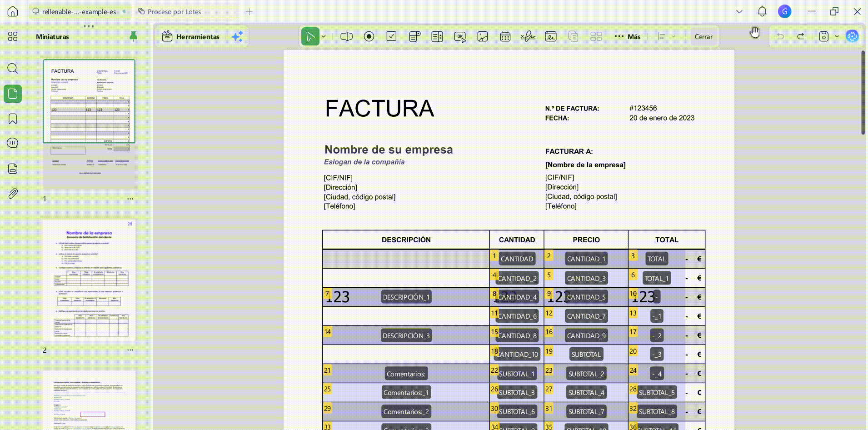The height and width of the screenshot is (430, 868).
Task: Open options menu for page 2 thumbnail
Action: 130,350
